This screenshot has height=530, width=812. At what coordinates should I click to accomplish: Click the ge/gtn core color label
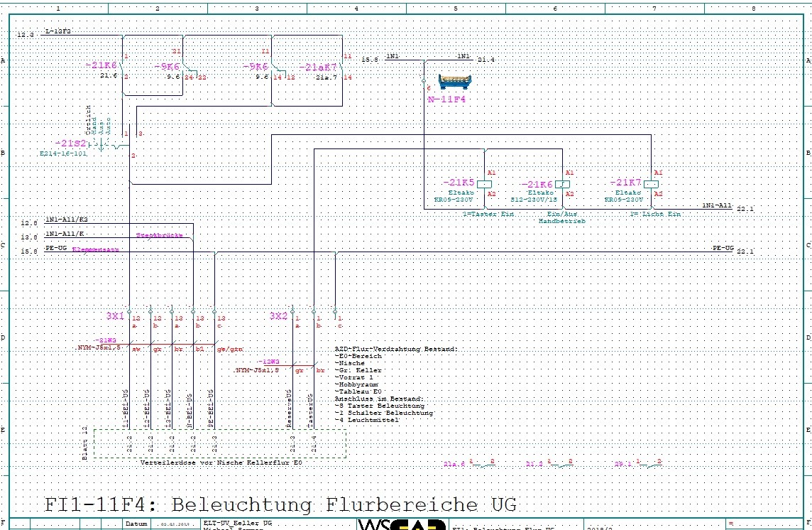[x=230, y=350]
